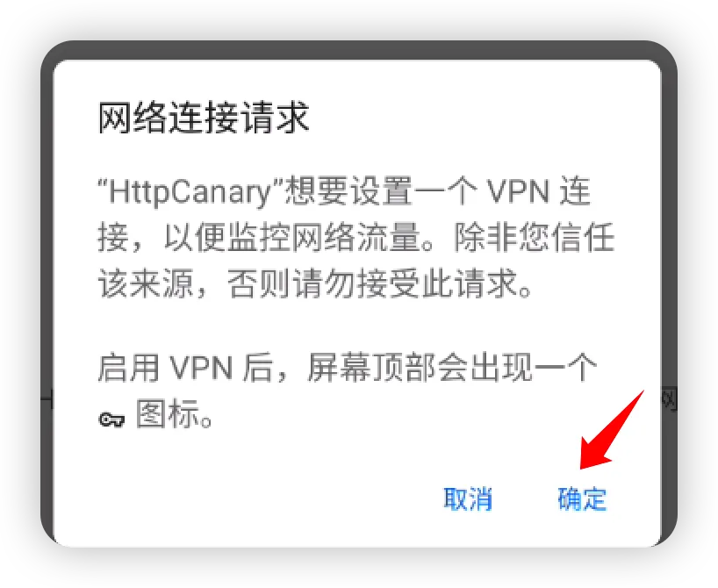Click the red arrow annotation
The image size is (718, 588).
tap(612, 429)
